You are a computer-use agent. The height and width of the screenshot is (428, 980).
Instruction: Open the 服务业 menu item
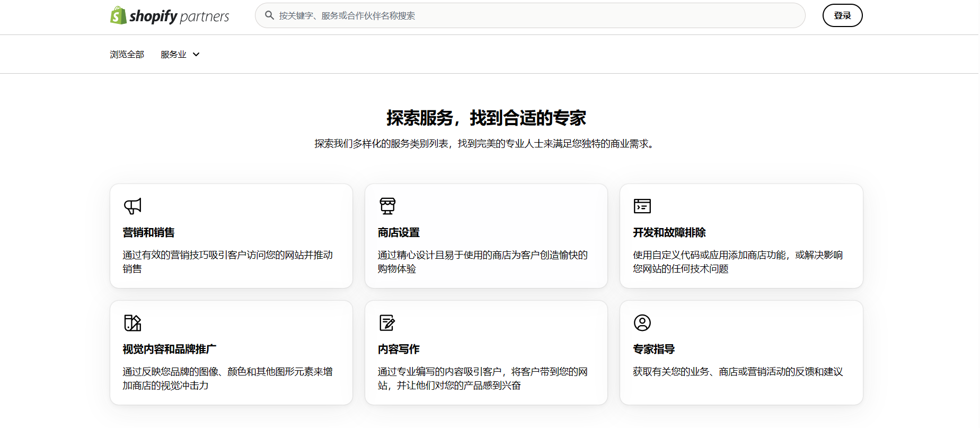click(x=173, y=55)
